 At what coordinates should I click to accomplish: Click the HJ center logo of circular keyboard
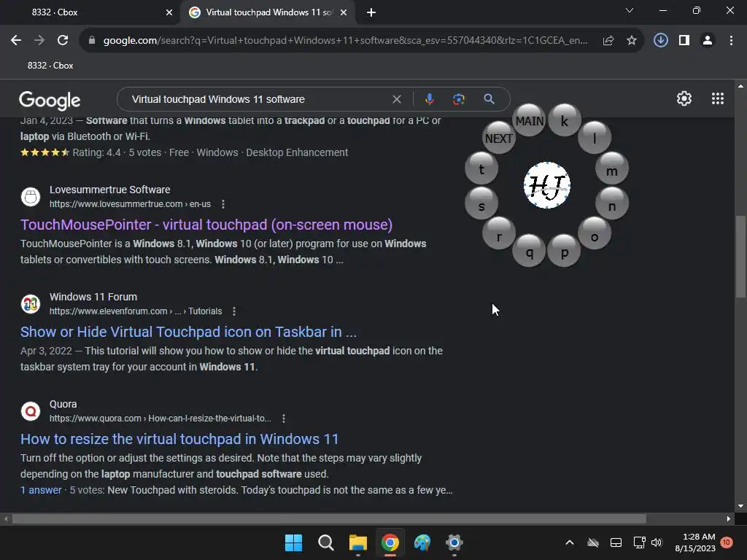click(x=547, y=185)
